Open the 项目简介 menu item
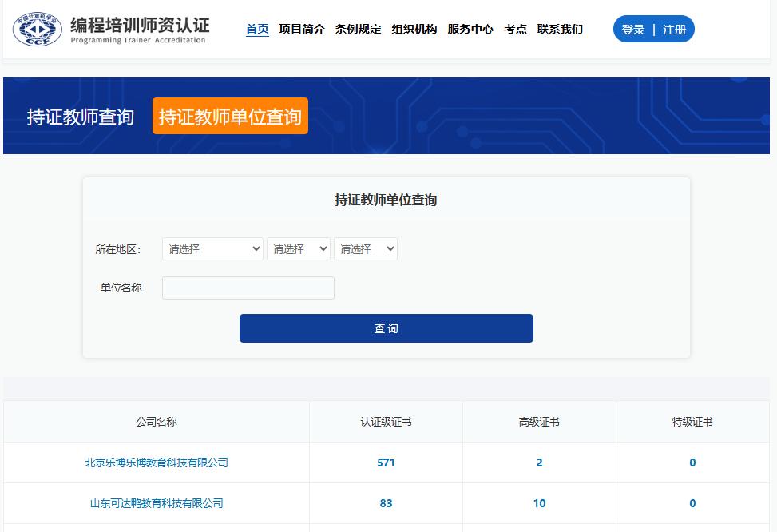Screen dimensions: 777x532 coord(301,30)
